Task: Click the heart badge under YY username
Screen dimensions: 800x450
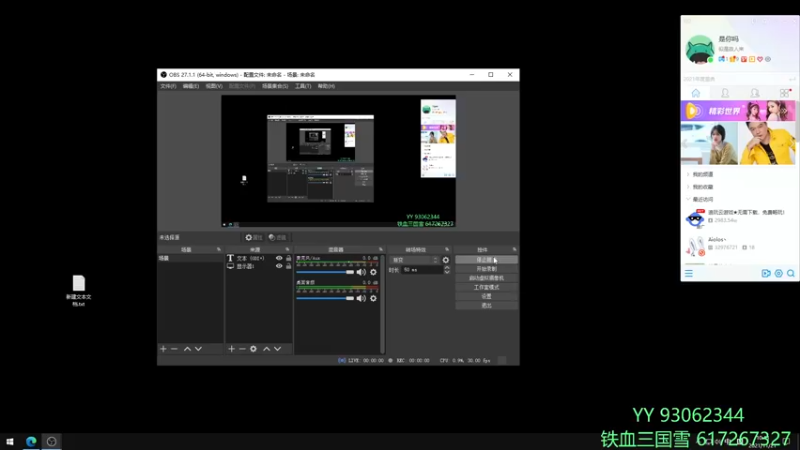Action: click(760, 59)
